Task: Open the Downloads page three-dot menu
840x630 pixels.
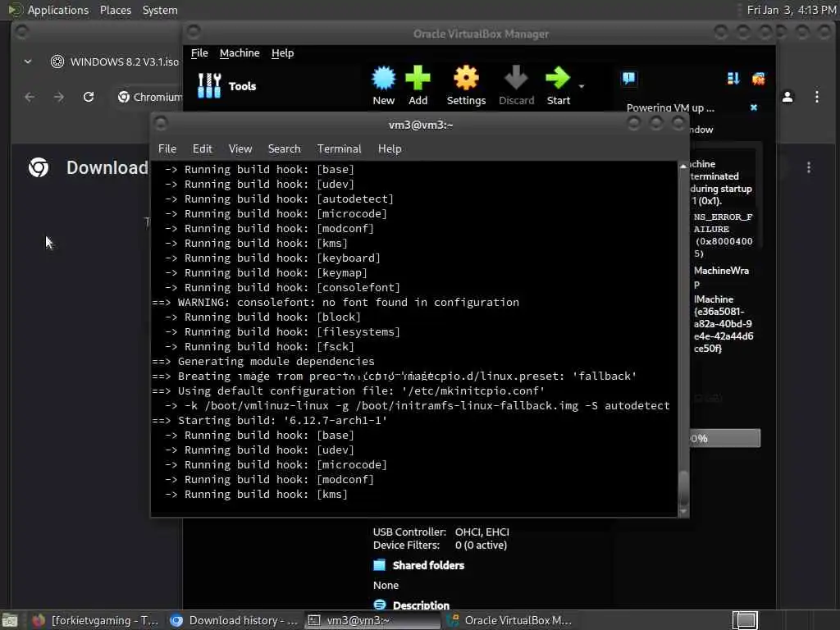Action: point(808,167)
